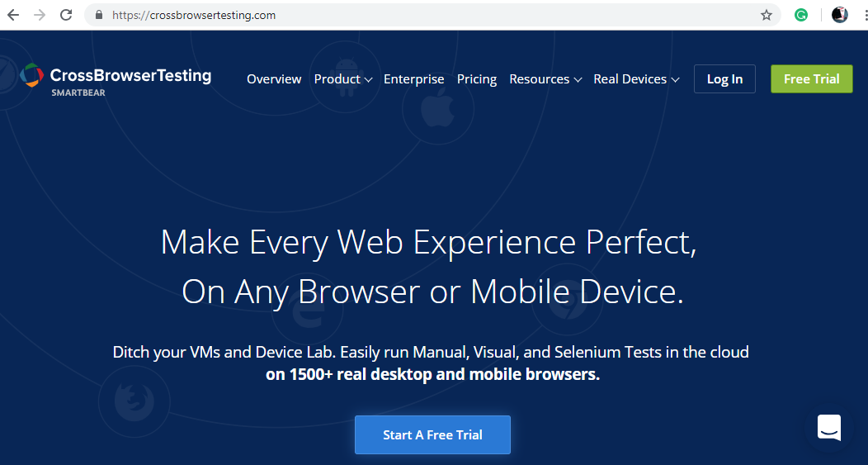Image resolution: width=868 pixels, height=465 pixels.
Task: Open the Chrome profile avatar
Action: point(840,15)
